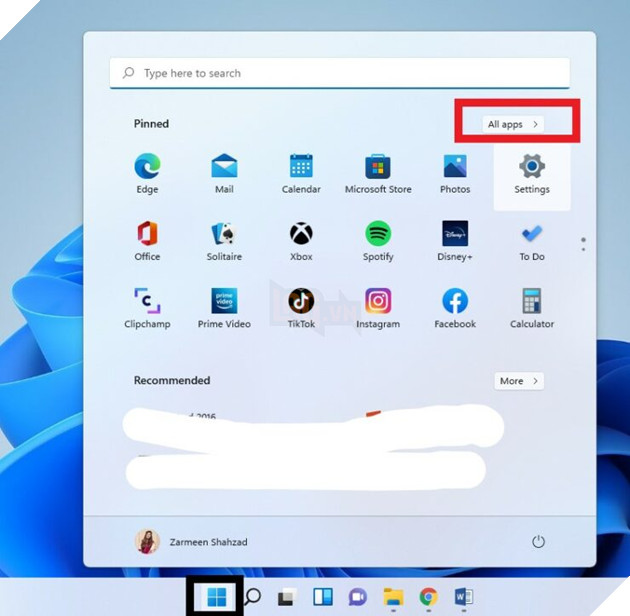Launch the Calendar app

tap(301, 173)
